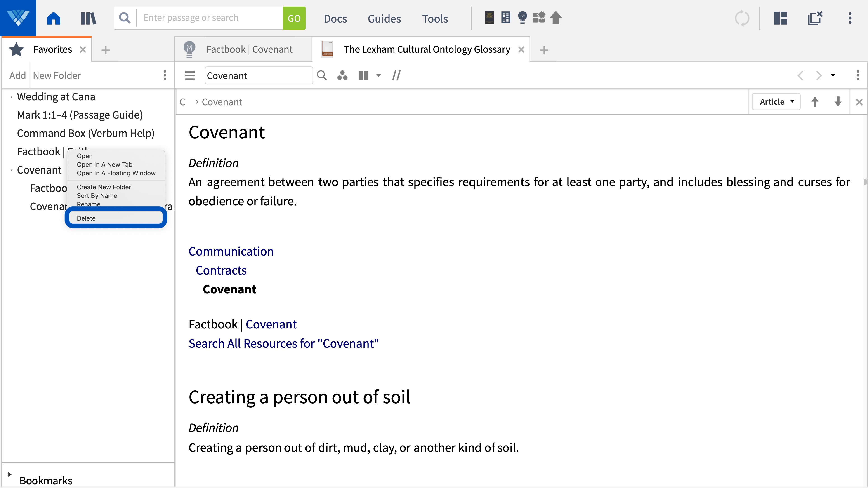Click the search magnifier in command box
This screenshot has width=868, height=488.
click(125, 18)
